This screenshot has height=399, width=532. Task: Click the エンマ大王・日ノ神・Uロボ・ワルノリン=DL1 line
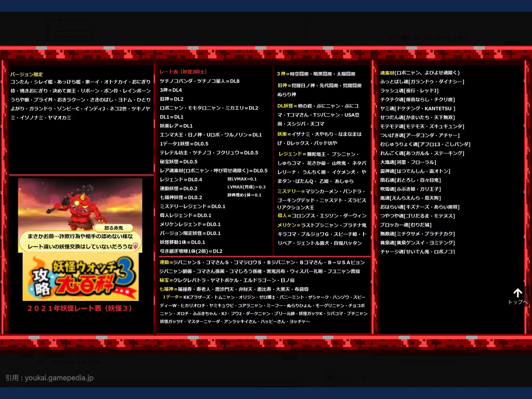211,135
